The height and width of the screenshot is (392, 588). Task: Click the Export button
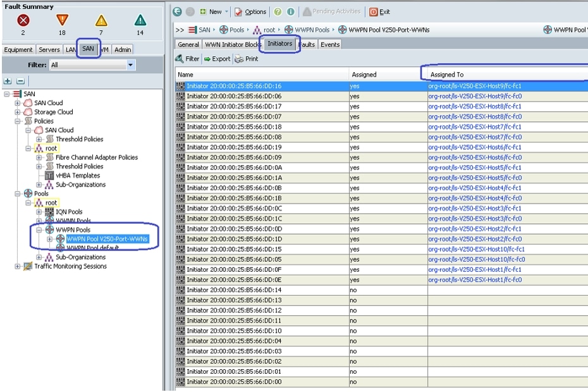pyautogui.click(x=217, y=59)
